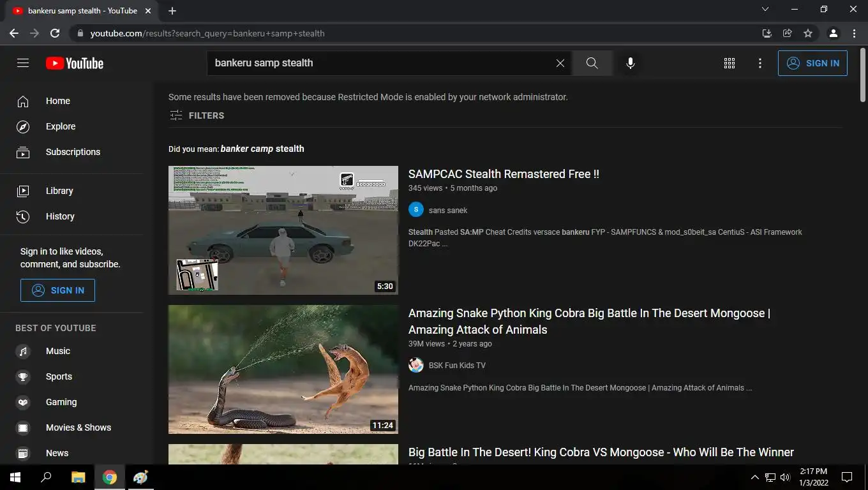Viewport: 868px width, 490px height.
Task: Open the three-dot settings menu on YouTube
Action: click(x=759, y=63)
